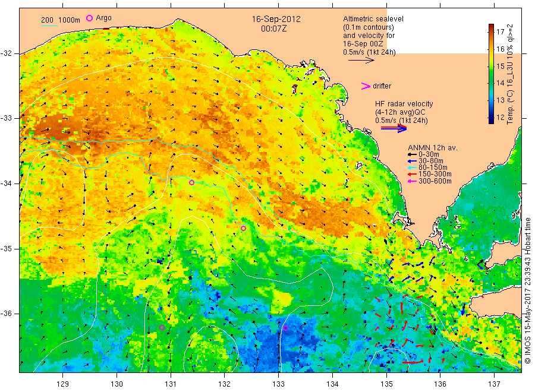This screenshot has width=535, height=392.
Task: Click the '1000m' isobath legend label
Action: tap(70, 20)
